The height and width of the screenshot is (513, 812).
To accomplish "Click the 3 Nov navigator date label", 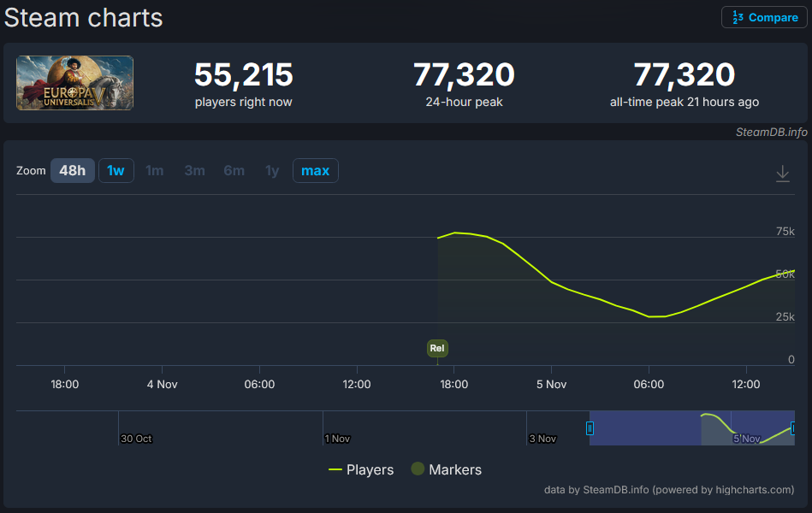I will click(x=542, y=439).
